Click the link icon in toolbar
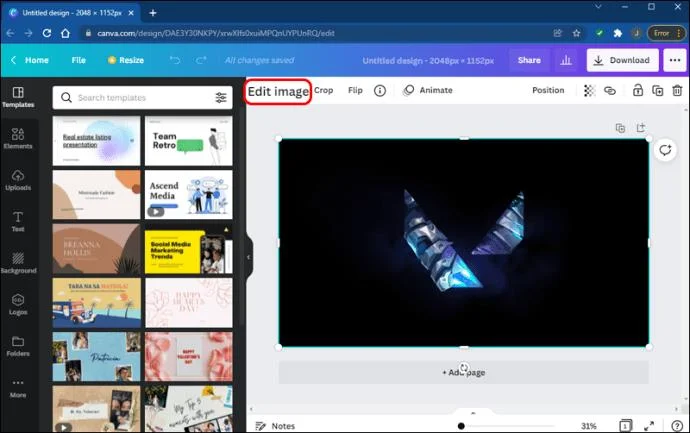 [x=610, y=91]
